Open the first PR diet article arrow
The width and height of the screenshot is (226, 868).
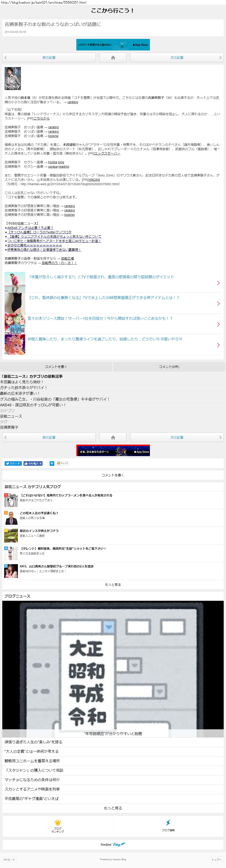pos(218,283)
